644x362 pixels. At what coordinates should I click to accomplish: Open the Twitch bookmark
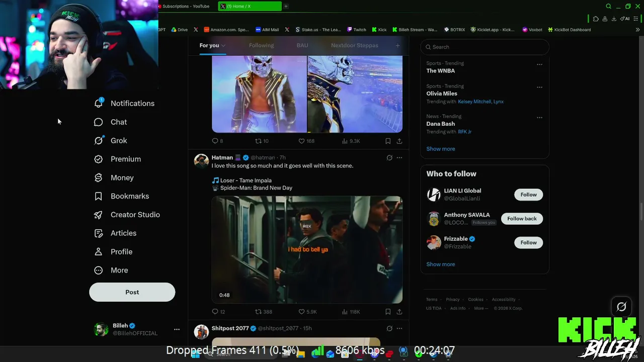click(356, 30)
